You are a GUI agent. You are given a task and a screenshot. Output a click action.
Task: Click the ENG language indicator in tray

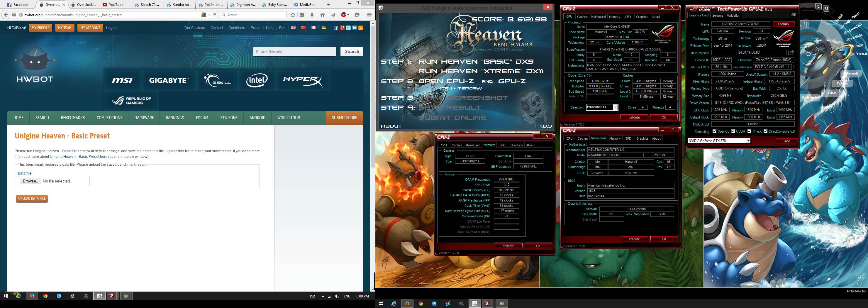(x=347, y=296)
